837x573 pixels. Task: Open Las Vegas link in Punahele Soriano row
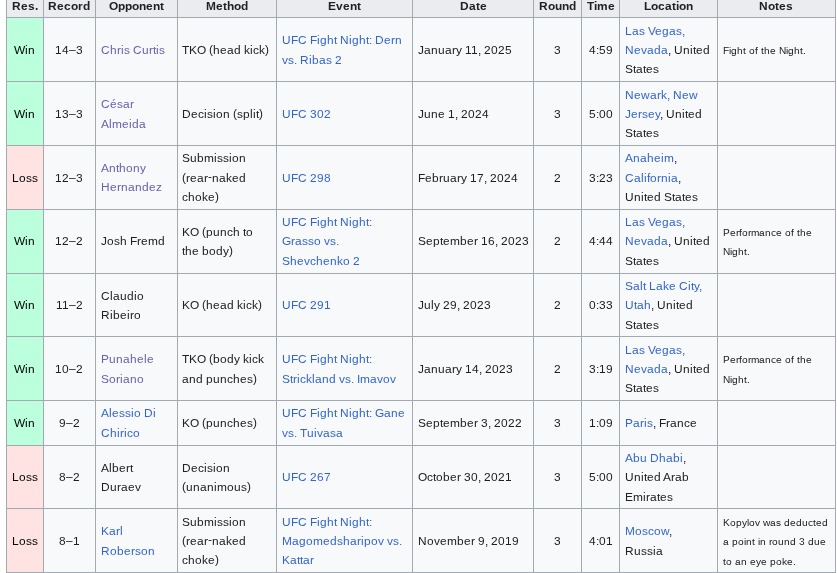pyautogui.click(x=655, y=350)
